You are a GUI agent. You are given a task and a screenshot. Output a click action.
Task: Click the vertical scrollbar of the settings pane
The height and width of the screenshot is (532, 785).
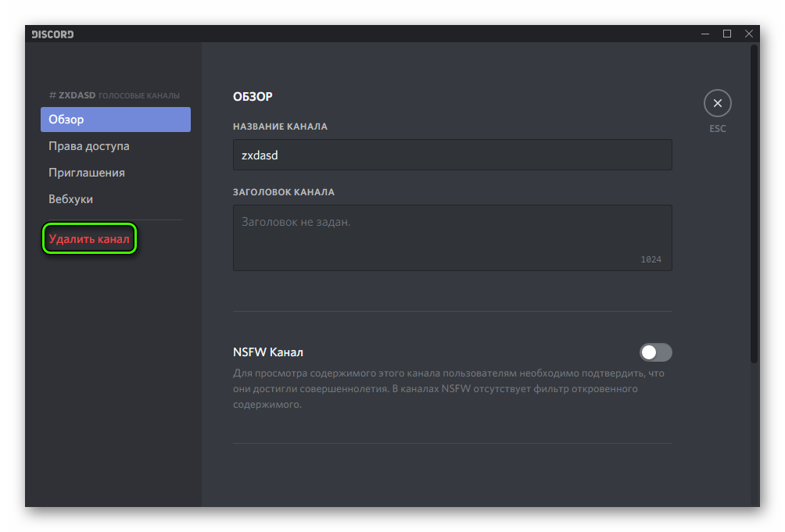click(754, 204)
